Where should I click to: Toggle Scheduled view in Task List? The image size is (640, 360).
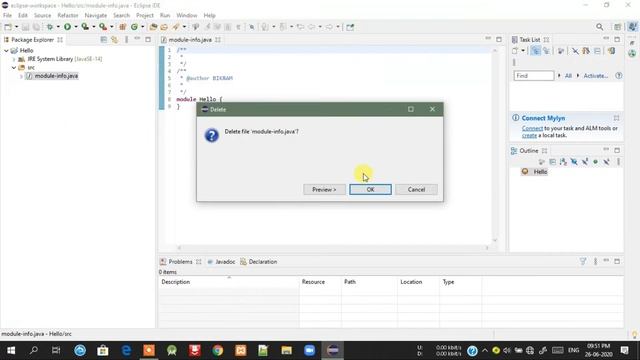click(546, 51)
